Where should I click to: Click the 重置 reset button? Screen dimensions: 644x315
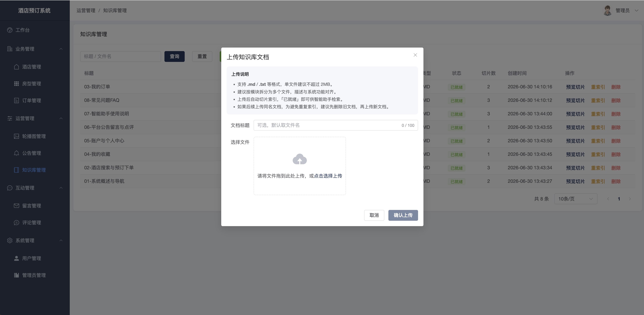point(202,56)
